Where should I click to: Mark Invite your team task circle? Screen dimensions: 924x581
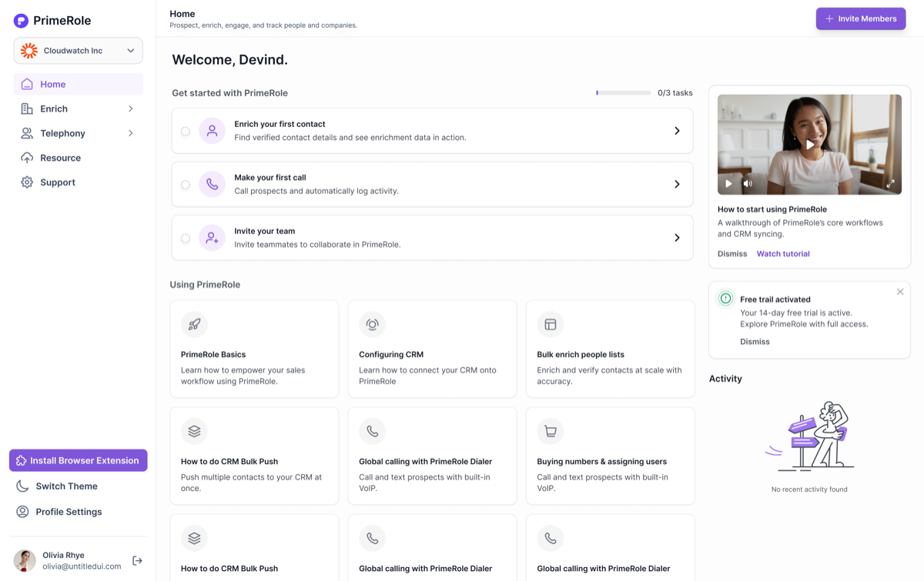[x=186, y=239]
